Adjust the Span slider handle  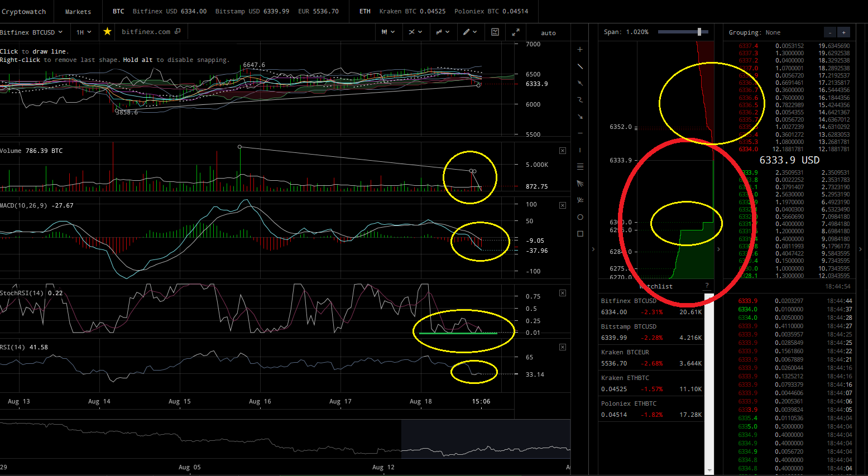[699, 32]
